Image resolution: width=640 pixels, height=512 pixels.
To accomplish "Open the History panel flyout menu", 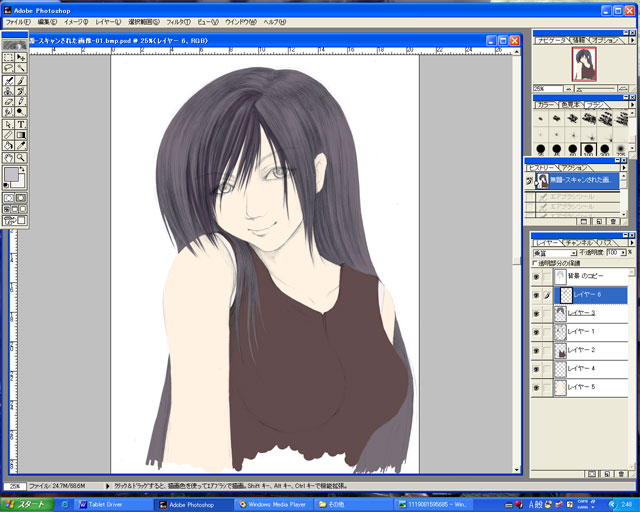I will click(623, 168).
